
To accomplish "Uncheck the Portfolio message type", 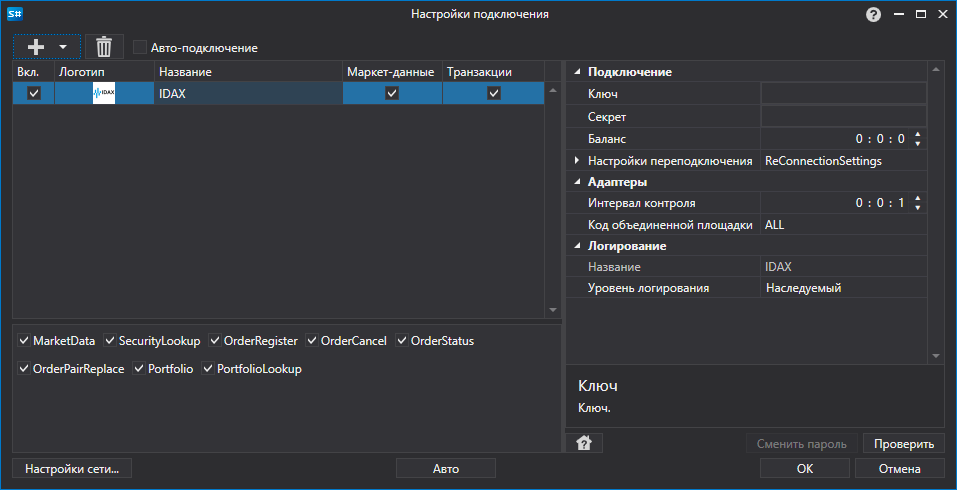I will [139, 369].
